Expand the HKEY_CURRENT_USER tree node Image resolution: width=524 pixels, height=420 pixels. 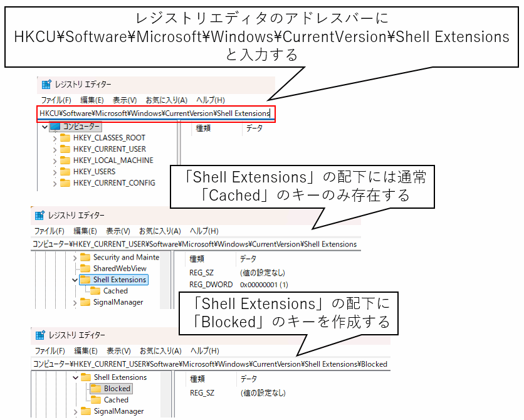click(x=55, y=149)
